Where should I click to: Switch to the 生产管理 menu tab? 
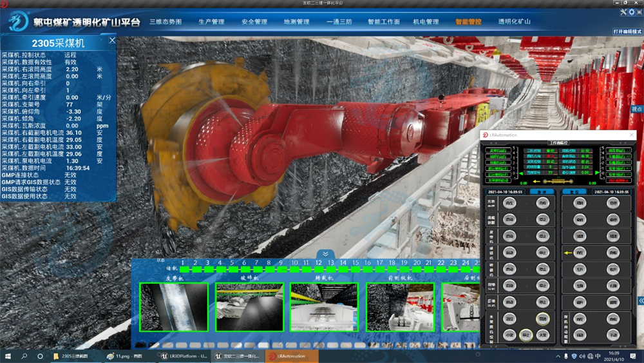point(211,22)
